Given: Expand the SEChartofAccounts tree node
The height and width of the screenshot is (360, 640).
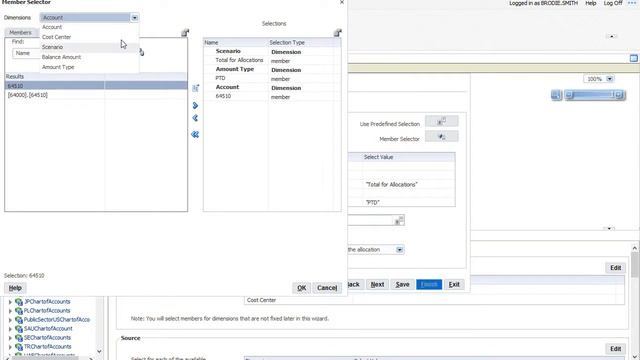Looking at the screenshot, I should tap(10, 338).
